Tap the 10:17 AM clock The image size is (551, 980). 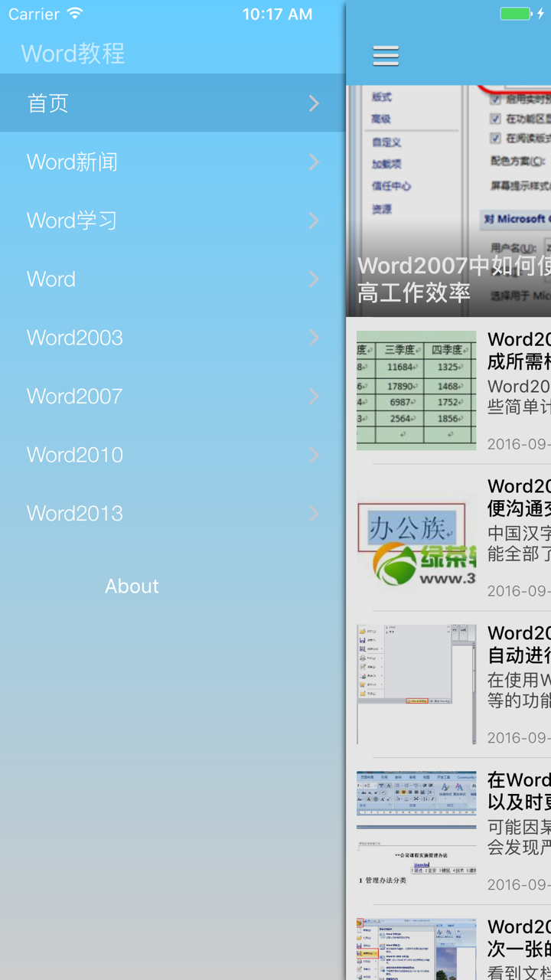tap(277, 14)
